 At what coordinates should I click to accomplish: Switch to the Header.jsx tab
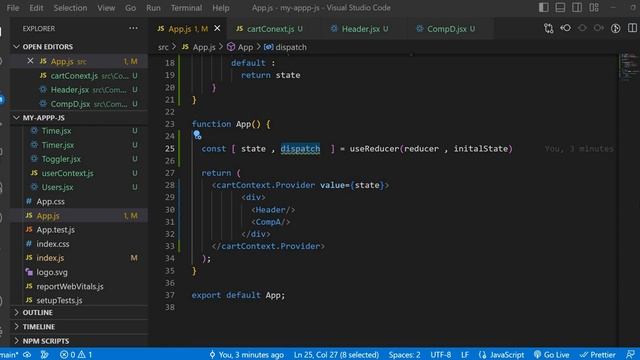360,29
